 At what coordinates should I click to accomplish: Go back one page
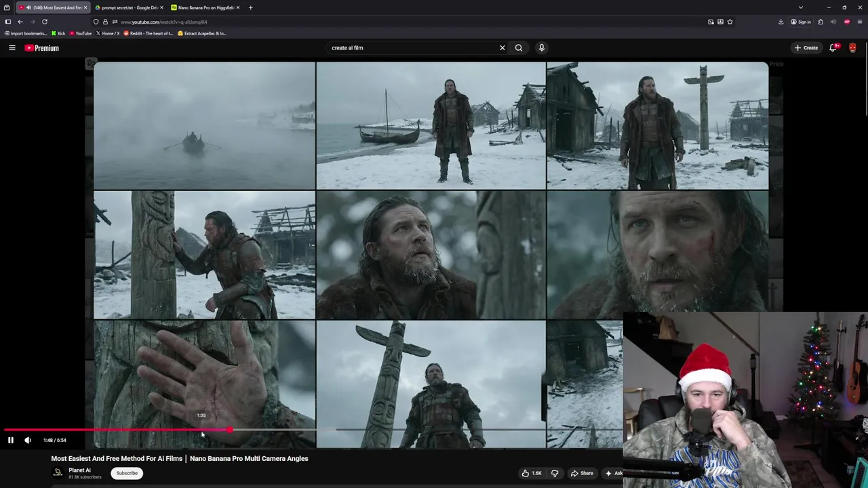[20, 22]
